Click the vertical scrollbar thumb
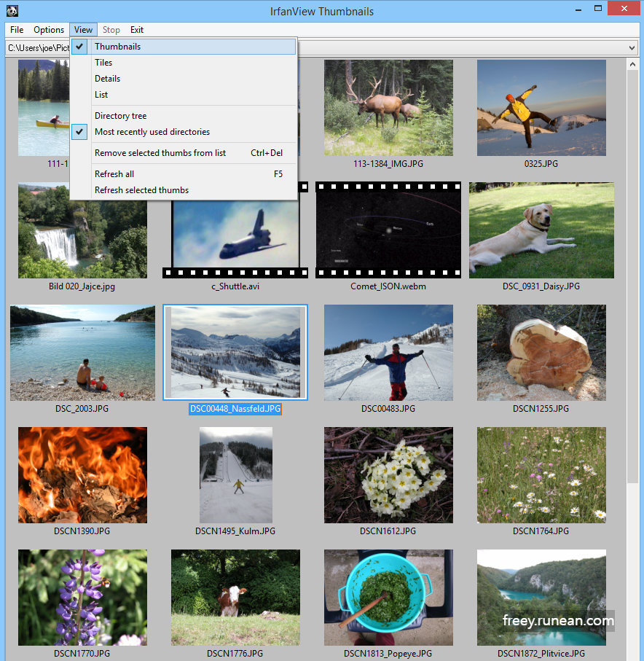 tap(632, 276)
